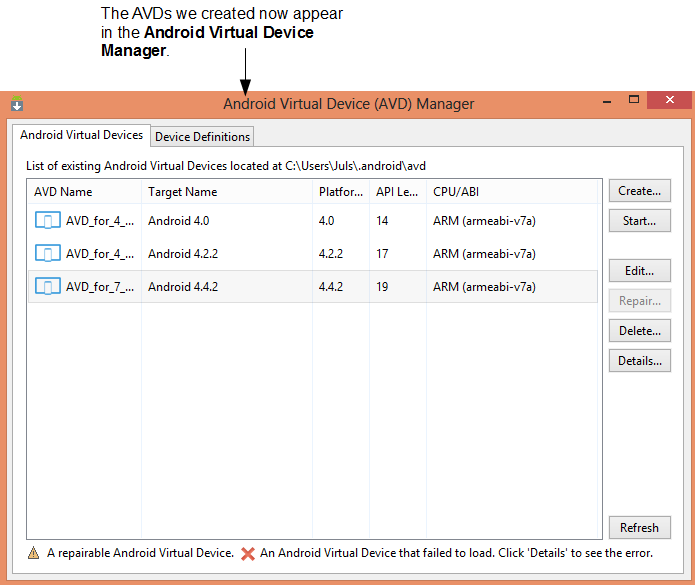Select the Android 4.2.2 target name cell
The image size is (695, 585).
pyautogui.click(x=183, y=254)
